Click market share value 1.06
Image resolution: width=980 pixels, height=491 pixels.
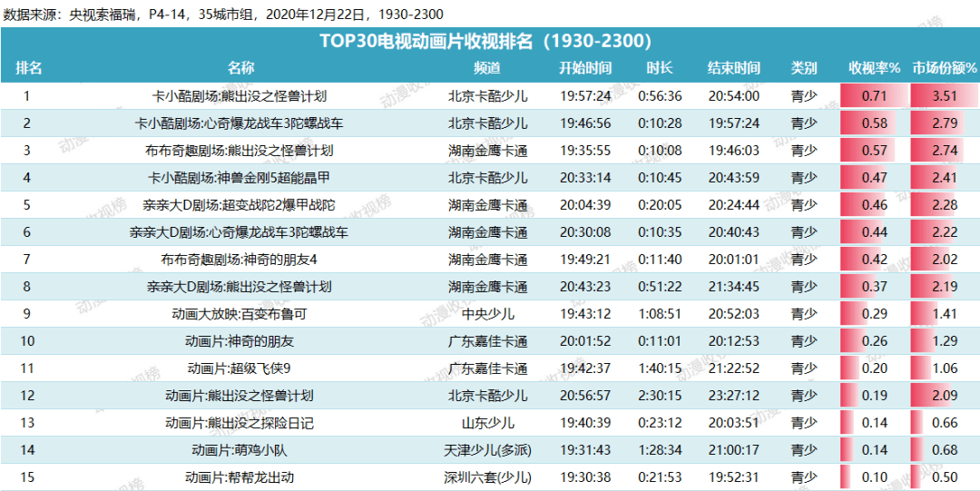click(945, 368)
